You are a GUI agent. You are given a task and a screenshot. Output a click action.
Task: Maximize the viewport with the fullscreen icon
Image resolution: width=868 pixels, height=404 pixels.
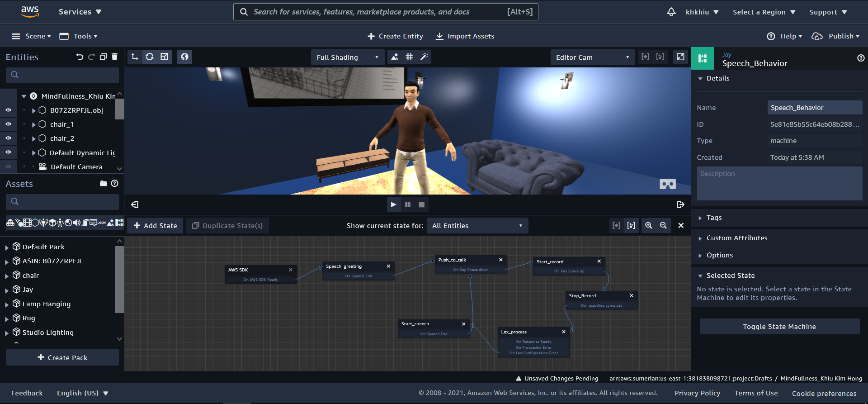pos(680,57)
